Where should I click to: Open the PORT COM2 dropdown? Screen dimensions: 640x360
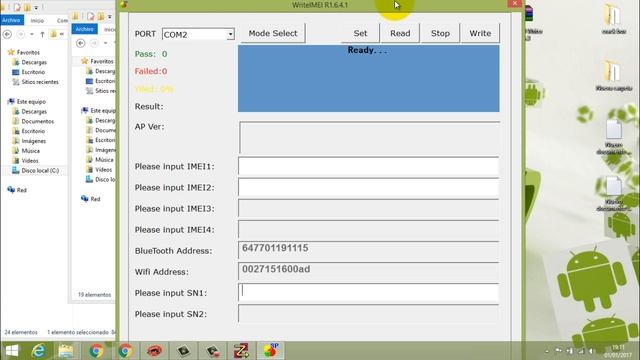pos(230,34)
